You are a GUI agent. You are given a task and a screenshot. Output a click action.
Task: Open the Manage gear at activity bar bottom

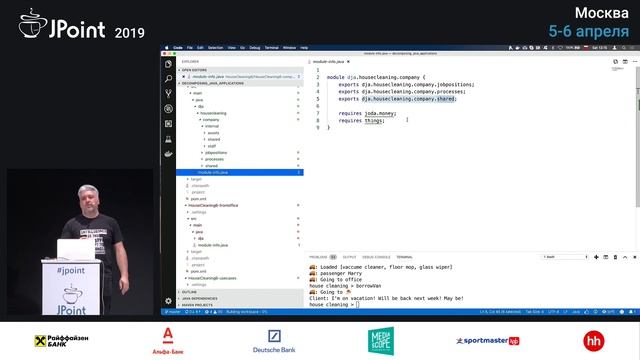[168, 301]
